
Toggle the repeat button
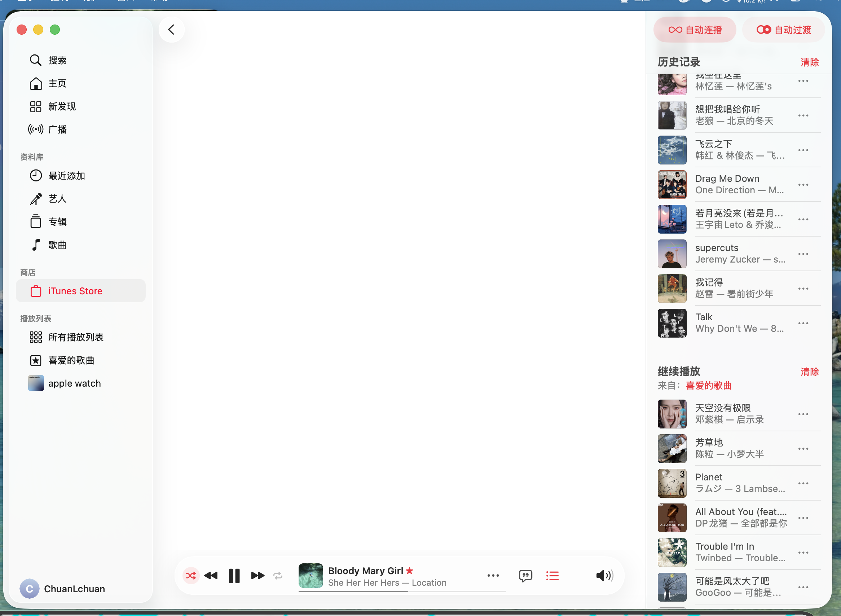coord(278,576)
